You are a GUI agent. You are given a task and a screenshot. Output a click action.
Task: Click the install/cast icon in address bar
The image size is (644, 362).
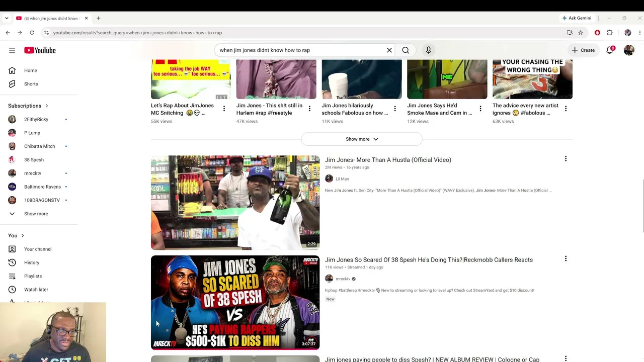click(x=570, y=33)
